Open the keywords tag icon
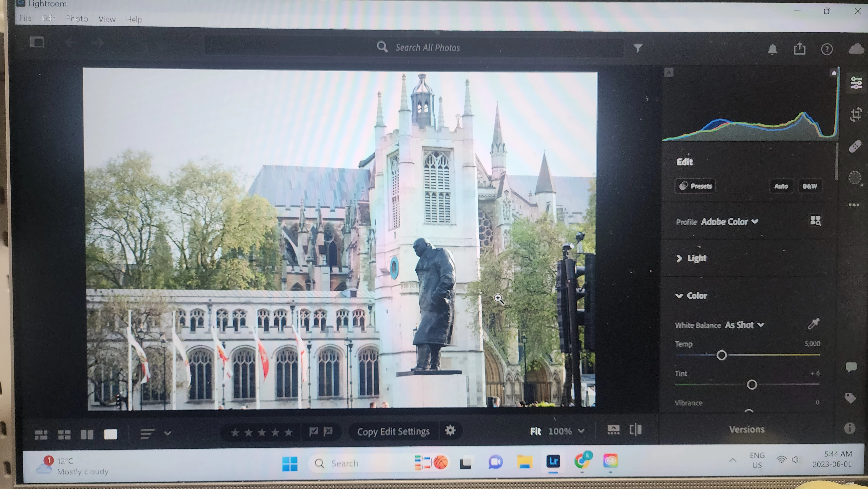The height and width of the screenshot is (489, 868). click(x=850, y=398)
